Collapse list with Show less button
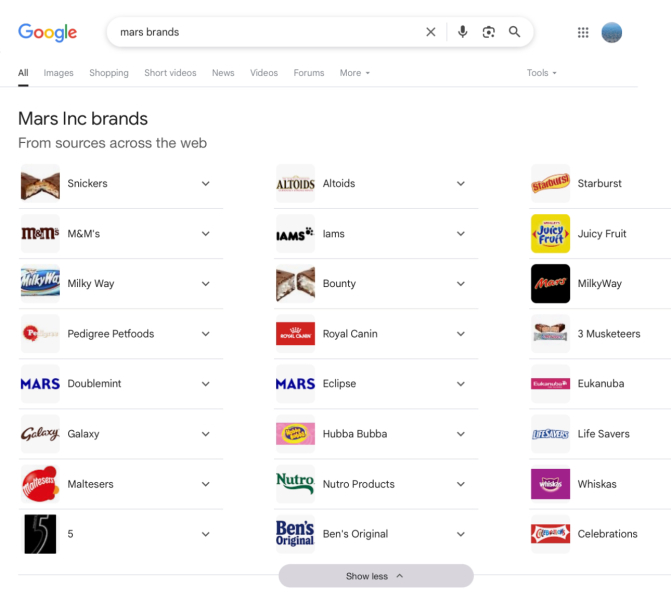Viewport: 671px width, 600px height. click(x=376, y=576)
